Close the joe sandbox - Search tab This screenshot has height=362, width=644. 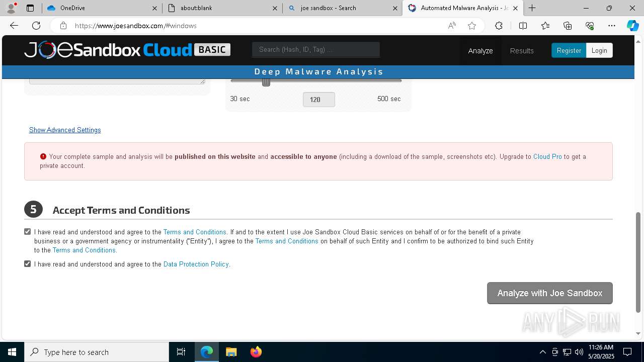[x=395, y=8]
